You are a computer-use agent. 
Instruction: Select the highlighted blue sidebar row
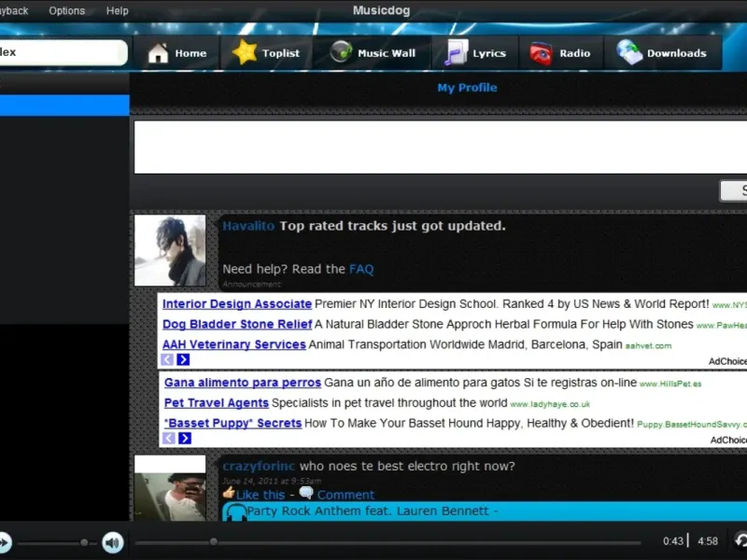(64, 105)
